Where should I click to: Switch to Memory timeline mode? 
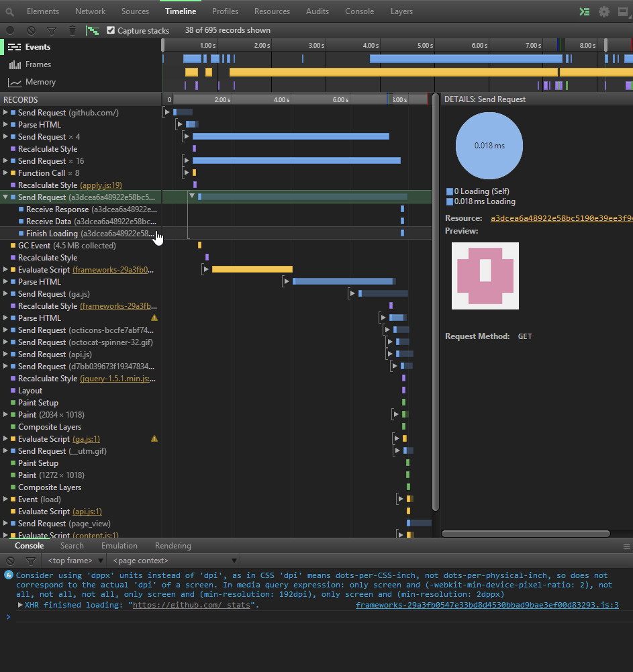click(x=40, y=82)
